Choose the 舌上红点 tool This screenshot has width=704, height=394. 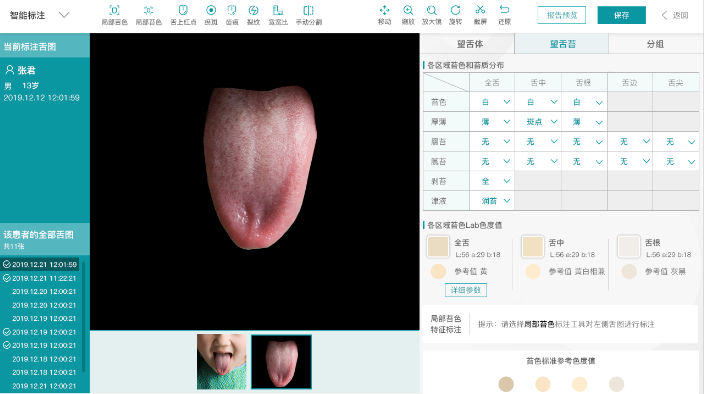click(183, 15)
